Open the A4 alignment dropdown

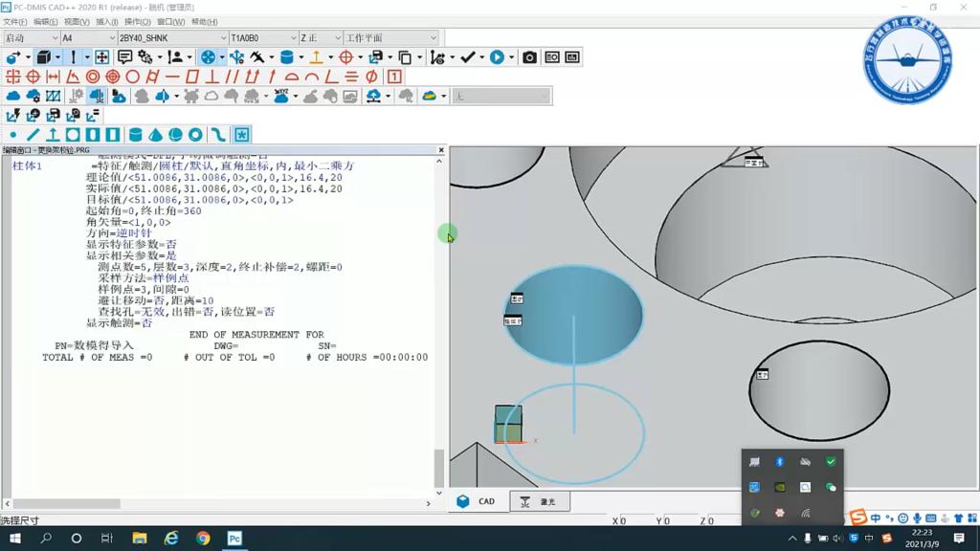[89, 38]
